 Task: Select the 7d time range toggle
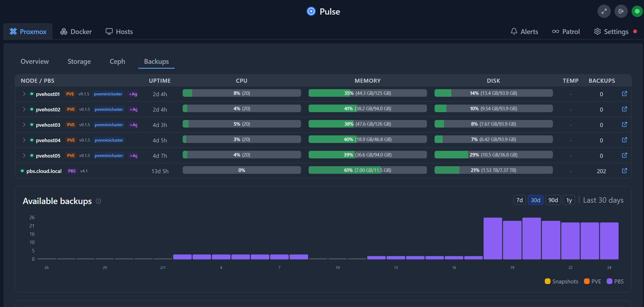tap(519, 200)
